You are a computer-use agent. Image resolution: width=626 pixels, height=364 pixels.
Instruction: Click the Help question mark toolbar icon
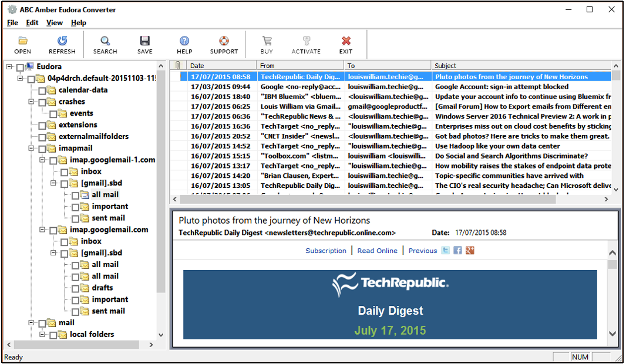184,41
